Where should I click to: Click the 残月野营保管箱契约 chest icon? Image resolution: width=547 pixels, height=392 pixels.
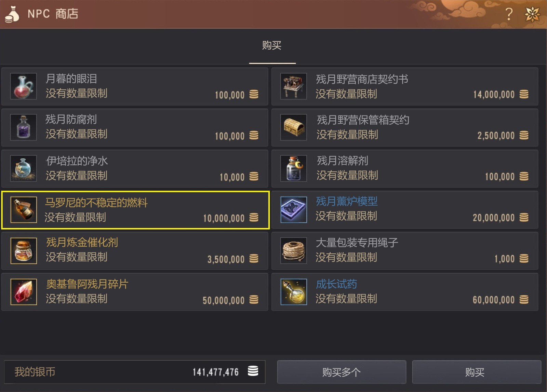pos(294,127)
